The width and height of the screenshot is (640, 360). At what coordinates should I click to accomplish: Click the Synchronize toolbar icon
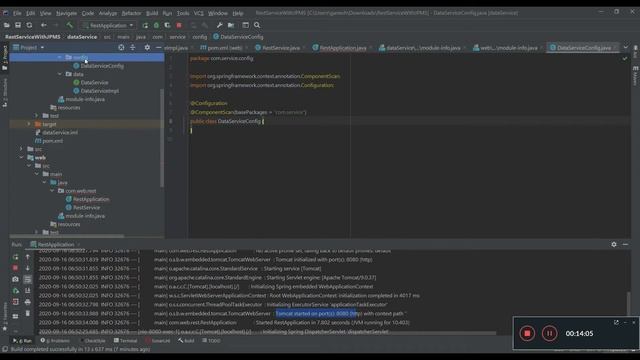[29, 25]
